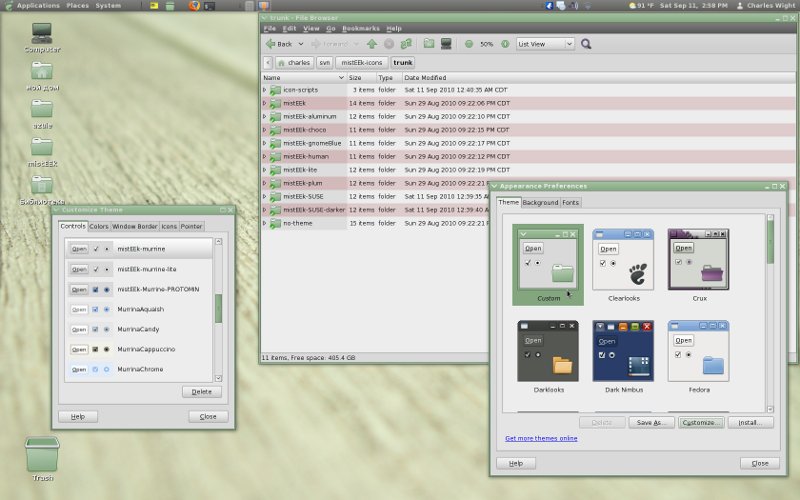Image resolution: width=800 pixels, height=500 pixels.
Task: Click the volume icon in the system tray
Action: click(x=574, y=6)
